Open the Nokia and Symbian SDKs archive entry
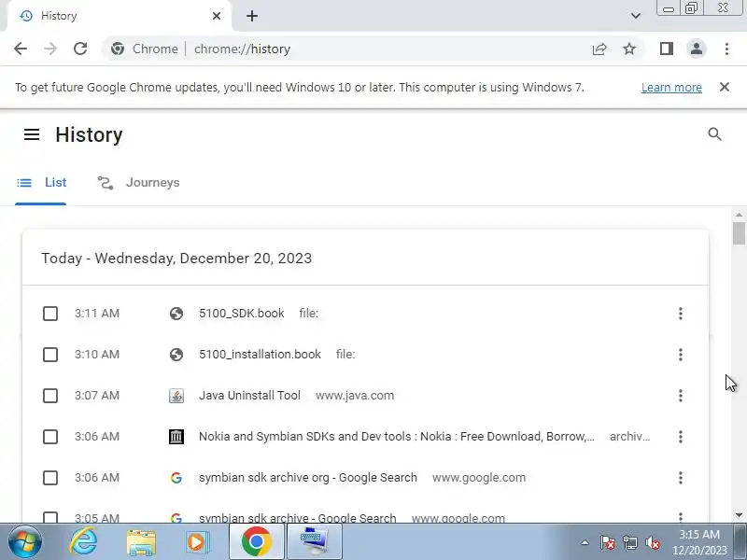The height and width of the screenshot is (560, 747). tap(396, 437)
